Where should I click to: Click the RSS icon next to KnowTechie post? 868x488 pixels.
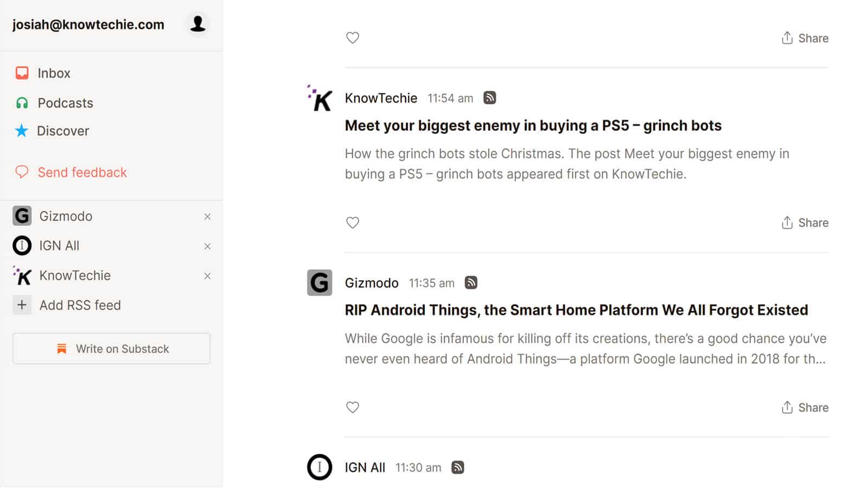[489, 98]
